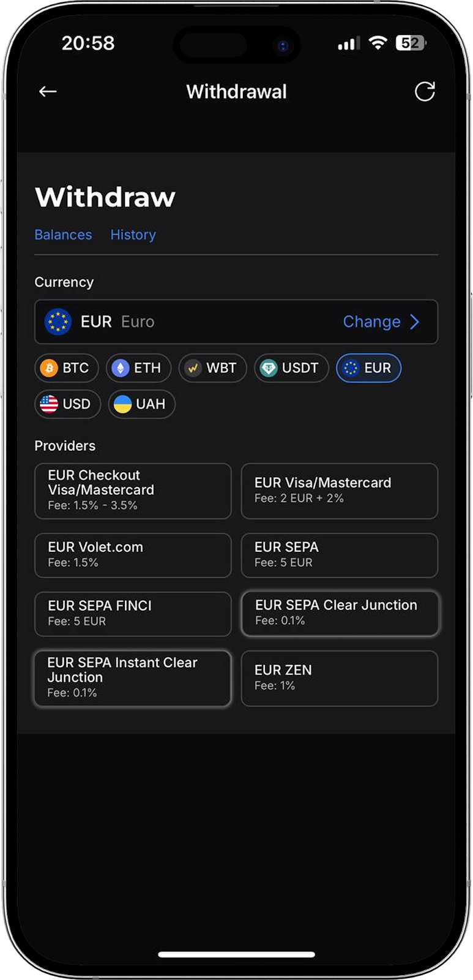473x980 pixels.
Task: Tap the chevron next to Change
Action: (x=415, y=322)
